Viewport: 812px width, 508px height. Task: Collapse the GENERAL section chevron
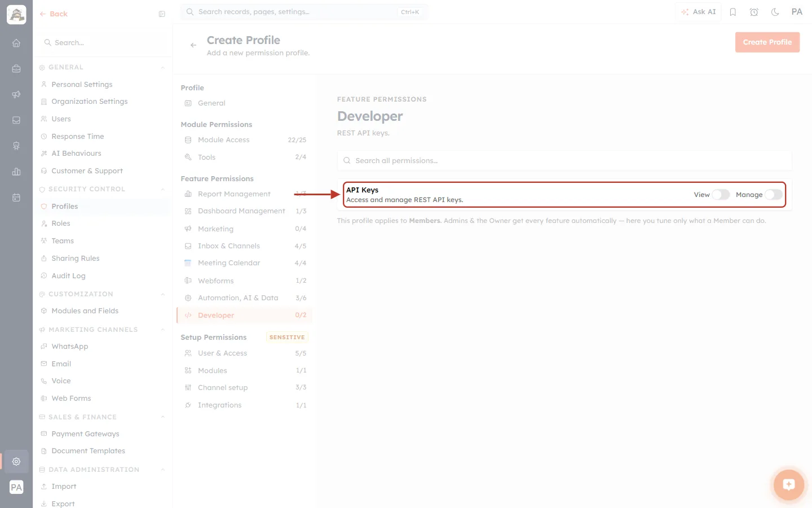click(162, 68)
